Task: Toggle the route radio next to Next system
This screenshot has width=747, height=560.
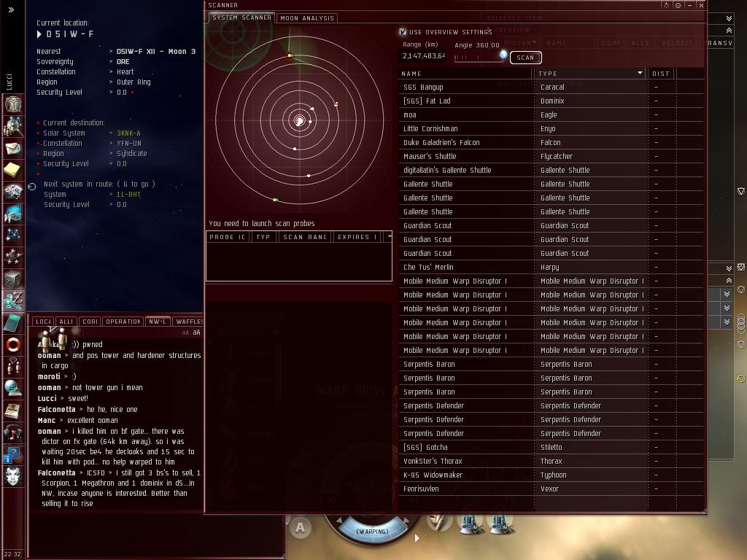Action: point(32,186)
